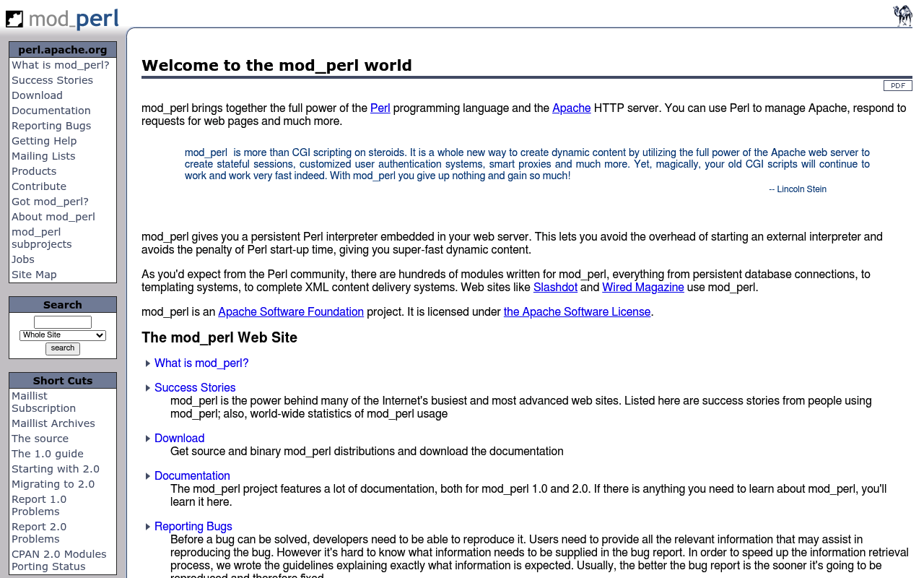Image resolution: width=924 pixels, height=578 pixels.
Task: Open Success Stories in sidebar menu
Action: coord(52,80)
